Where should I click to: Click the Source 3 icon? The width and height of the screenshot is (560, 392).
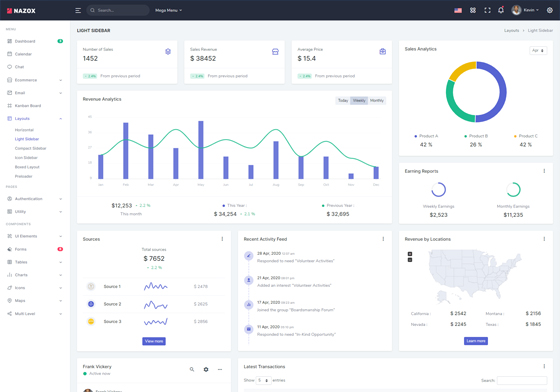tap(91, 321)
